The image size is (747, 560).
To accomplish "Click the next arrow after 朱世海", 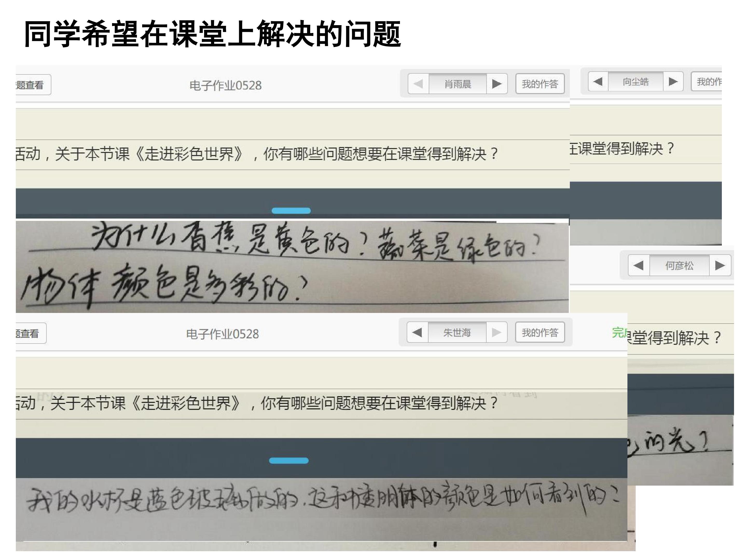I will point(496,332).
